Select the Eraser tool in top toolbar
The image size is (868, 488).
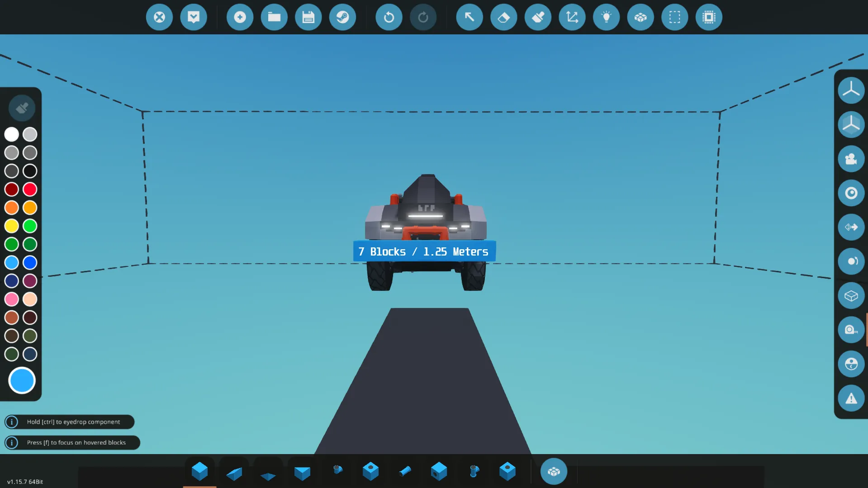coord(503,17)
